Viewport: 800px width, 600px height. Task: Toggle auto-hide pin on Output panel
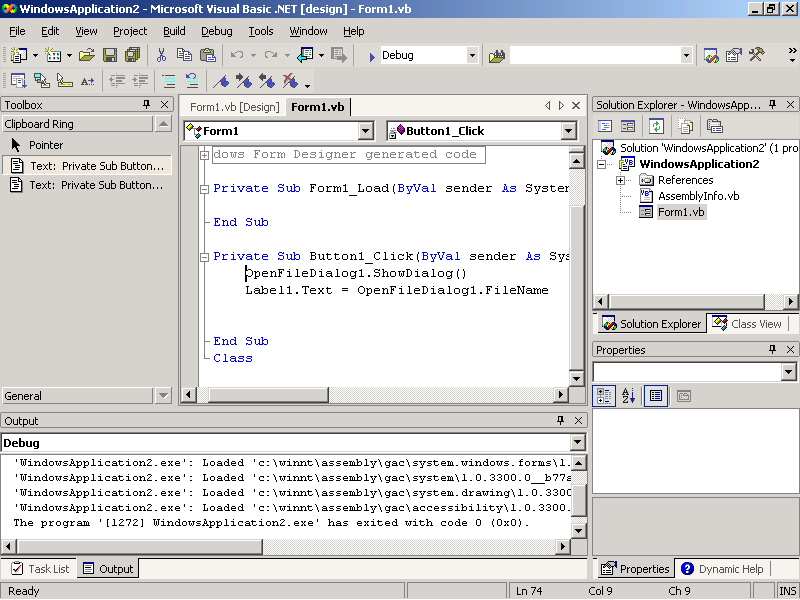560,420
